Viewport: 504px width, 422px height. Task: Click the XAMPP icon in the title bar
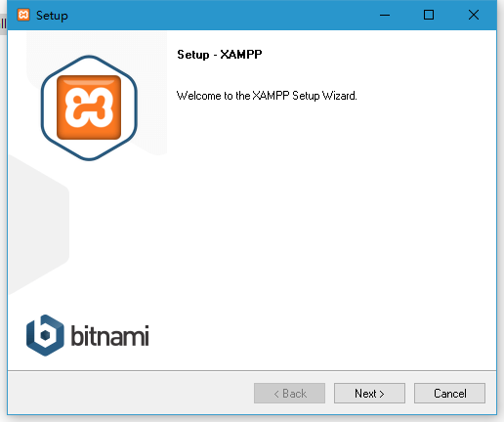tap(23, 15)
